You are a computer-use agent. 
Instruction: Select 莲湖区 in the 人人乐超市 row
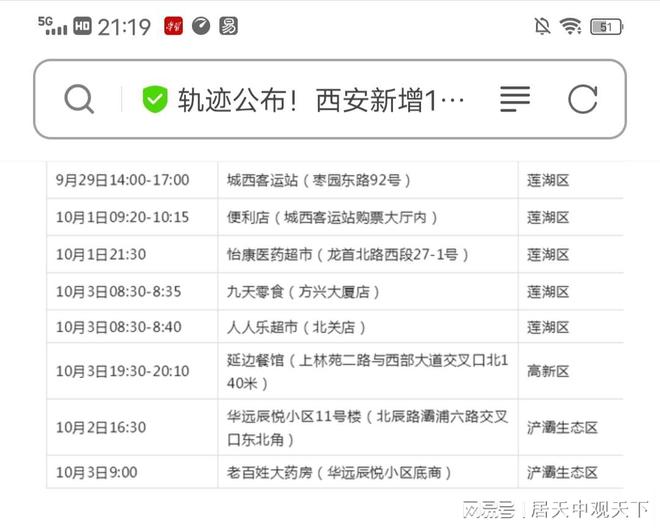tap(571, 327)
